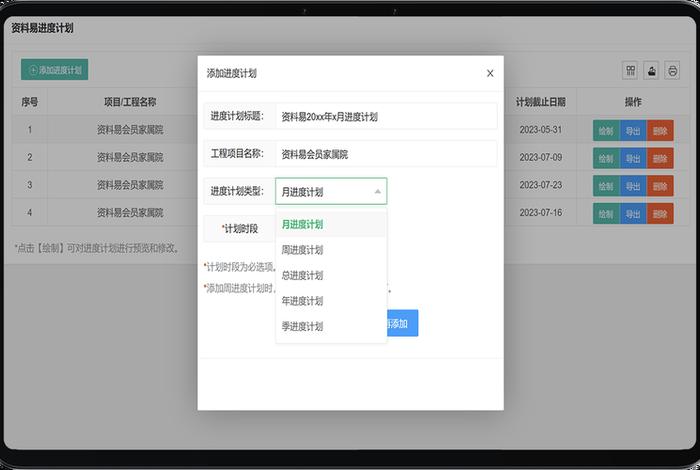Click the 进度计划标题 input field
This screenshot has height=470, width=700.
click(x=385, y=116)
